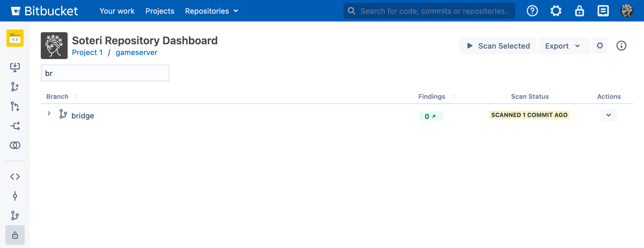Click the Scan Selected button
Screen dimensions: 644x248
(498, 46)
